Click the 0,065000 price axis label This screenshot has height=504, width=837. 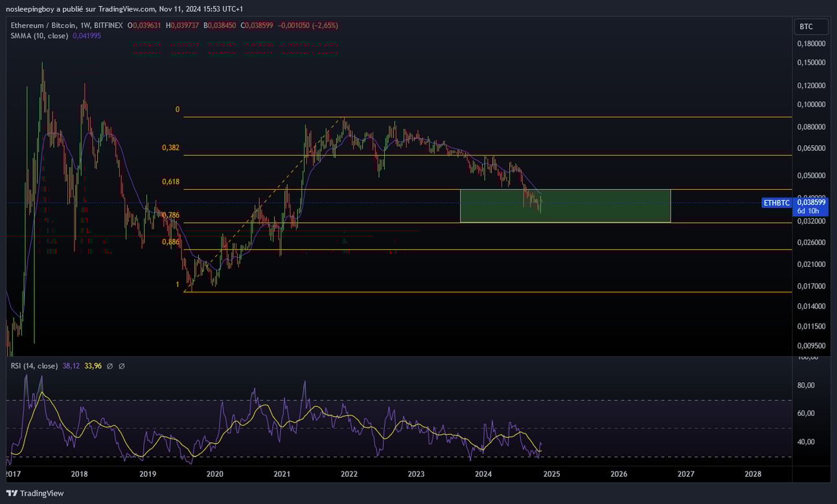811,148
